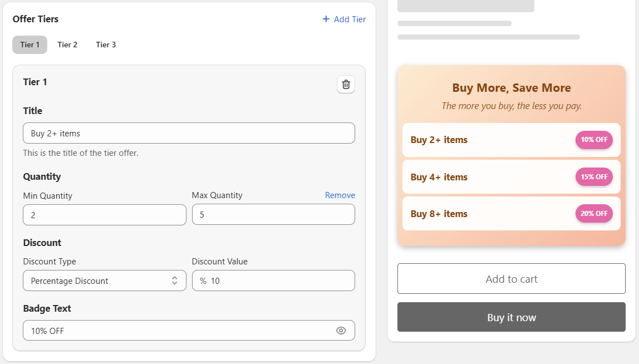639x364 pixels.
Task: Remove the Max Quantity limit
Action: 340,195
